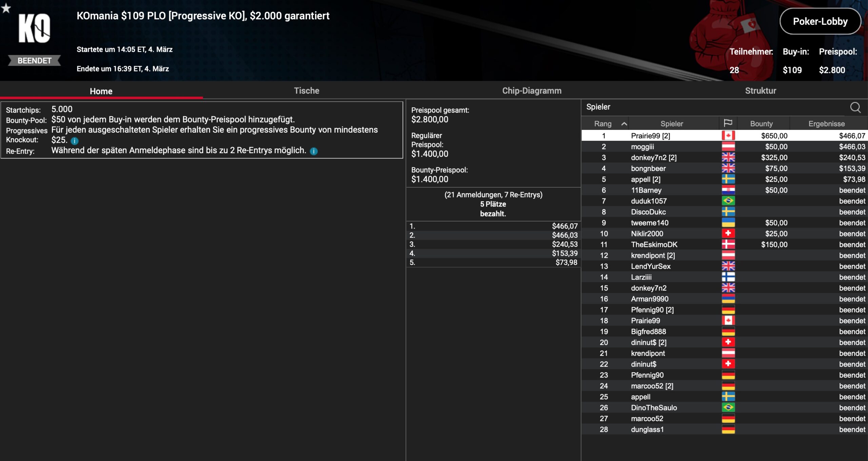Click the info icon next to Re-Entry text
The width and height of the screenshot is (868, 461).
[314, 151]
